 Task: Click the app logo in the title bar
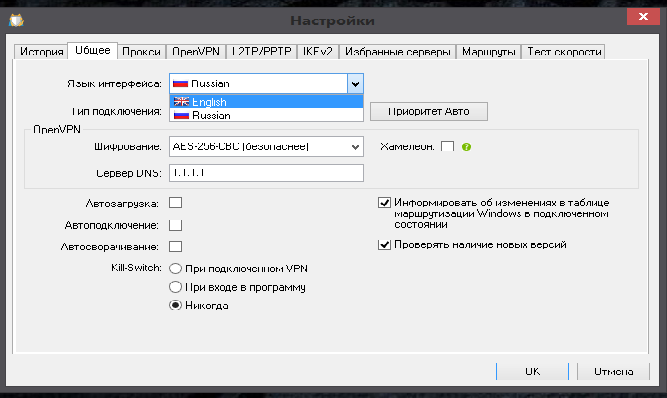[16, 20]
